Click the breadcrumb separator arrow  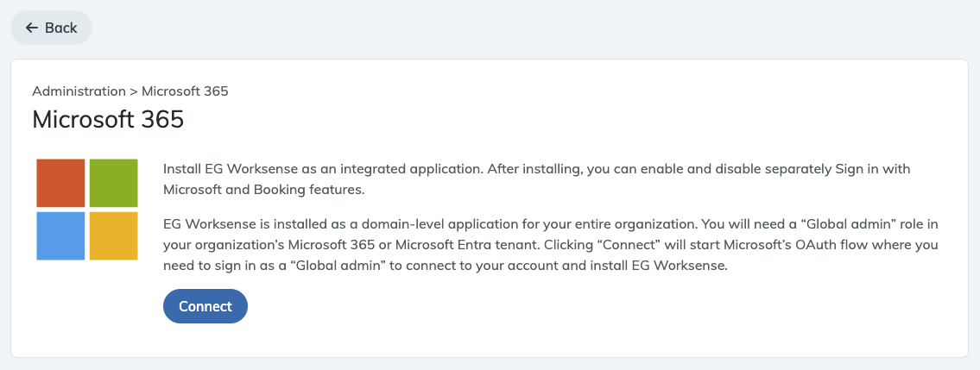134,91
